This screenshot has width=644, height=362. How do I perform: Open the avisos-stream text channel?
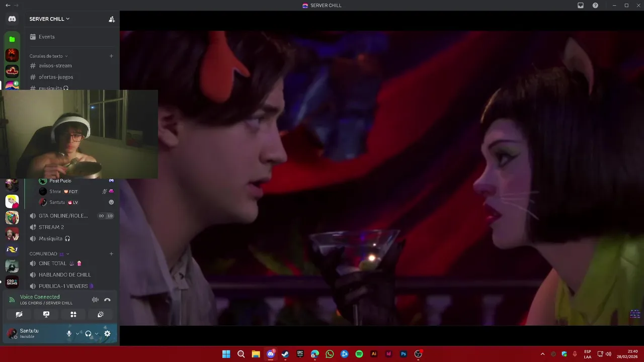(71, 65)
